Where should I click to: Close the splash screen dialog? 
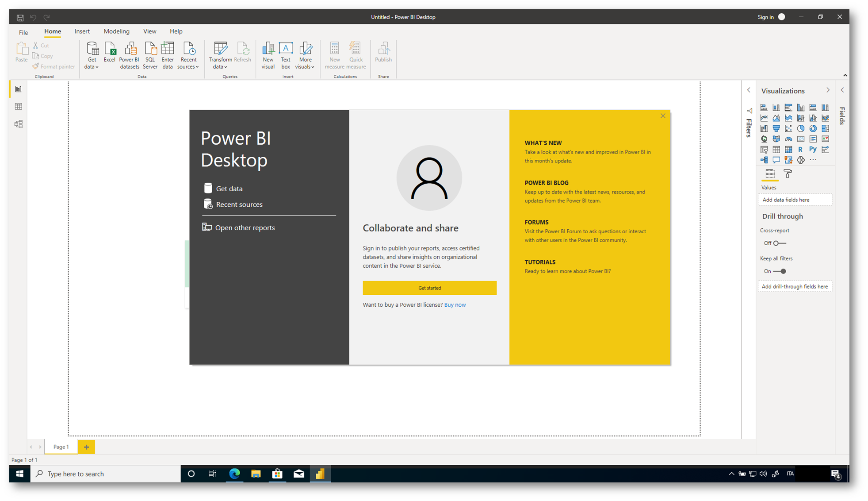pyautogui.click(x=662, y=116)
